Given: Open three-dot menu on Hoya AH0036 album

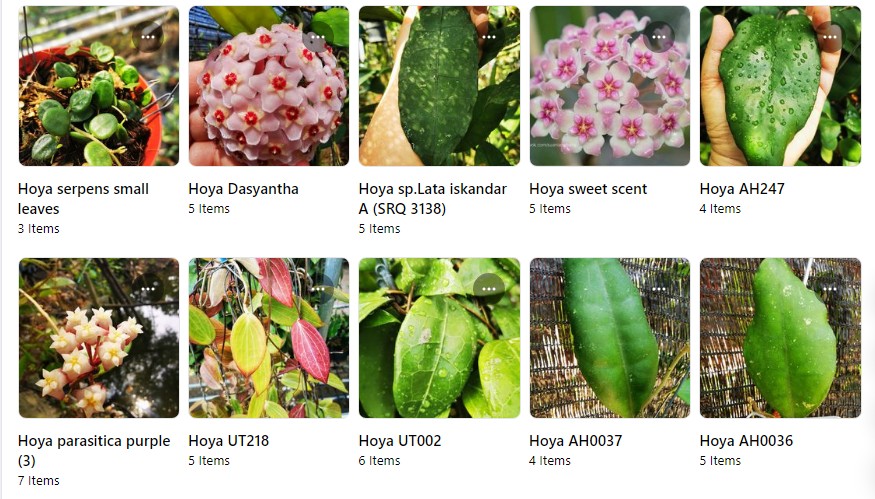Looking at the screenshot, I should tap(830, 289).
